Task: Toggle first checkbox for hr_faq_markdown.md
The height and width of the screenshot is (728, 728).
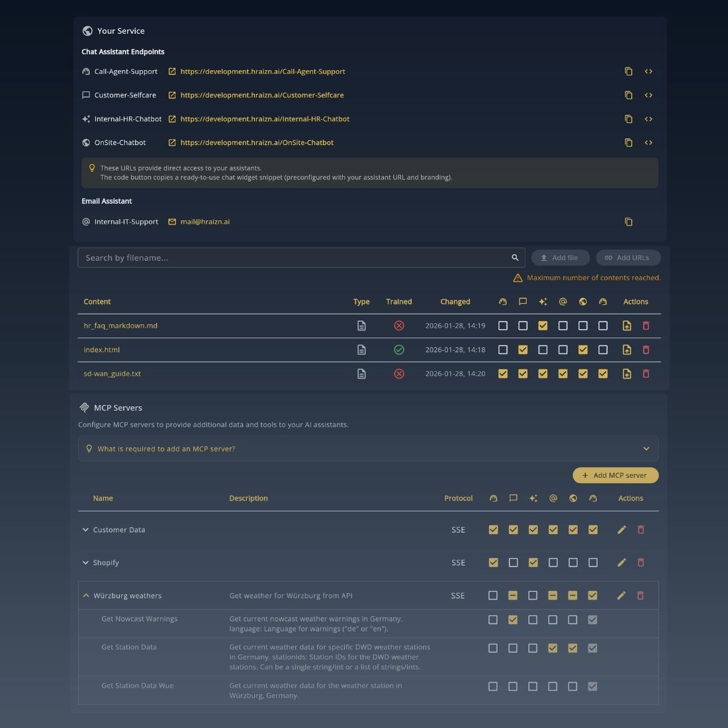Action: click(x=503, y=326)
